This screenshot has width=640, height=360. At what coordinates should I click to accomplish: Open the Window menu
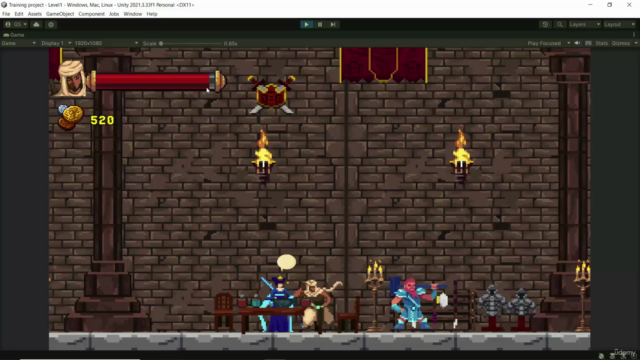tap(133, 14)
